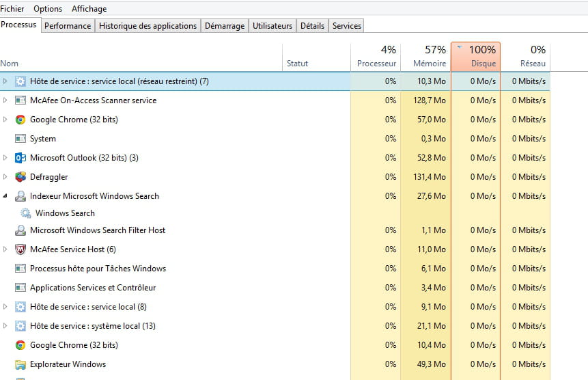Click the Processus hôte pour Tâches Windows icon
The width and height of the screenshot is (588, 380).
coord(20,269)
